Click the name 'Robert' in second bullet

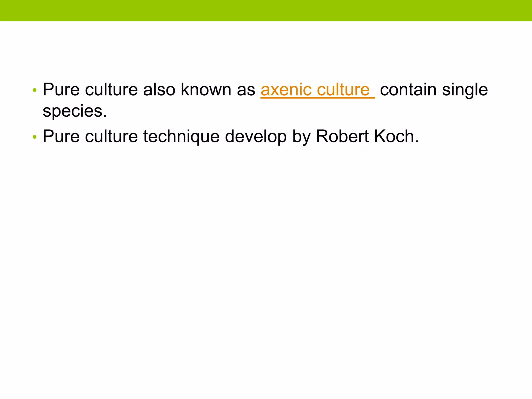tap(342, 136)
